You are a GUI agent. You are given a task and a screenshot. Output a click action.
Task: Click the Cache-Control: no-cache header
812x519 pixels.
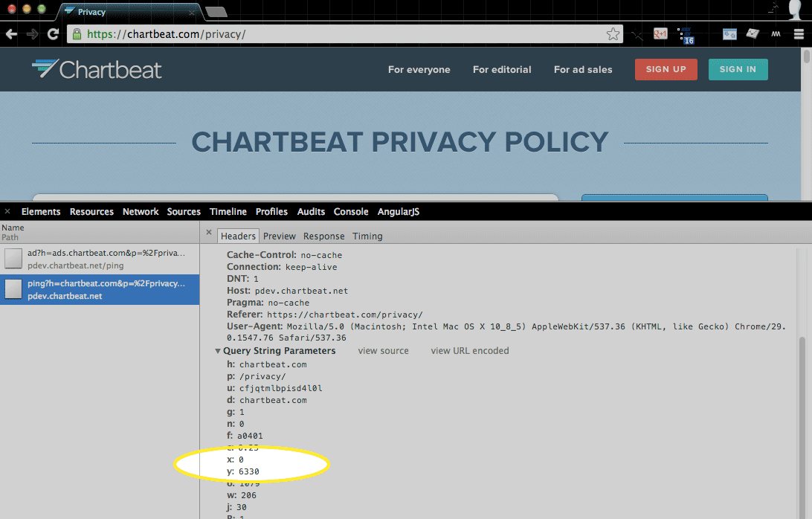pos(284,255)
